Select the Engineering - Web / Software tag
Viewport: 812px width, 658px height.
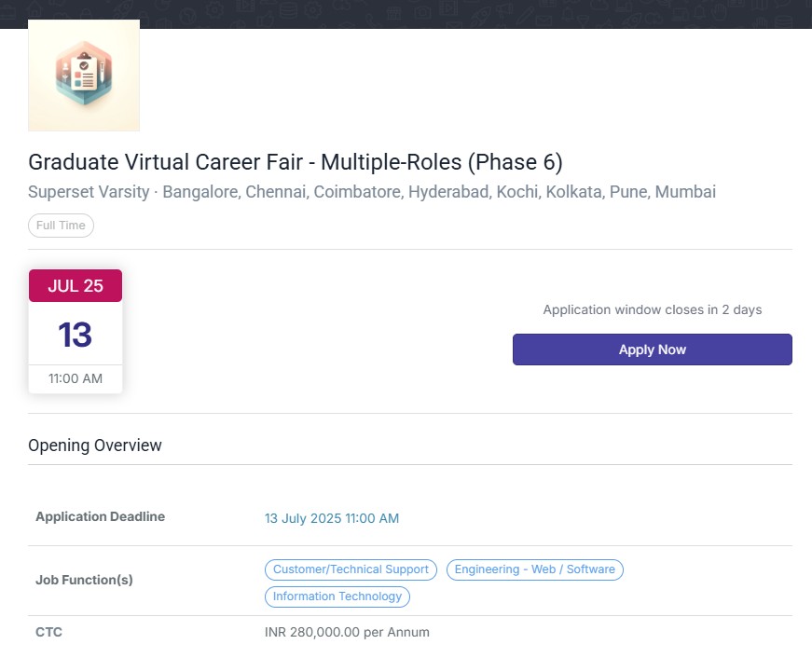tap(534, 569)
